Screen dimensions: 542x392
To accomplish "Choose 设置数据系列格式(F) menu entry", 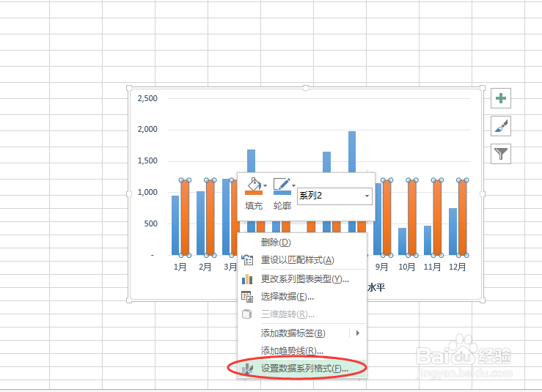I will [301, 369].
